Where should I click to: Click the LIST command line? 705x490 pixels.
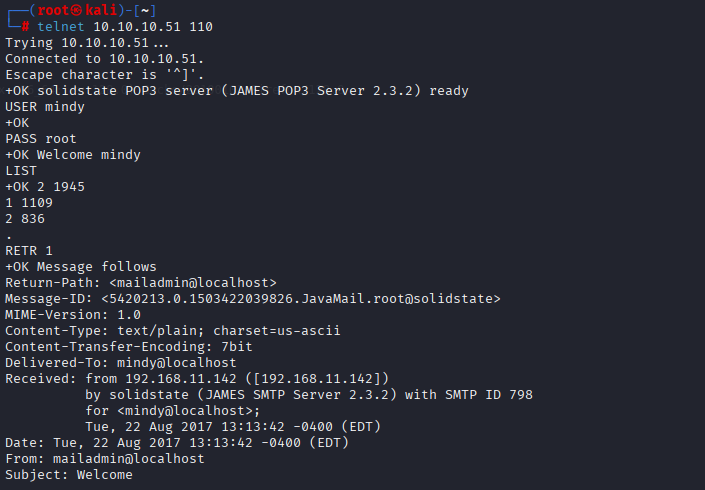(21, 171)
